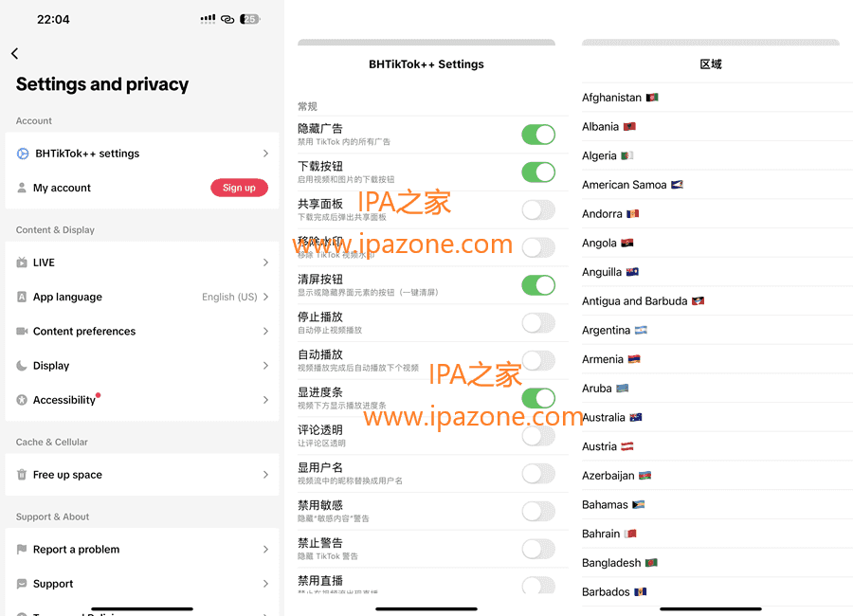Tap the Display moon icon
The height and width of the screenshot is (616, 853).
(x=22, y=366)
